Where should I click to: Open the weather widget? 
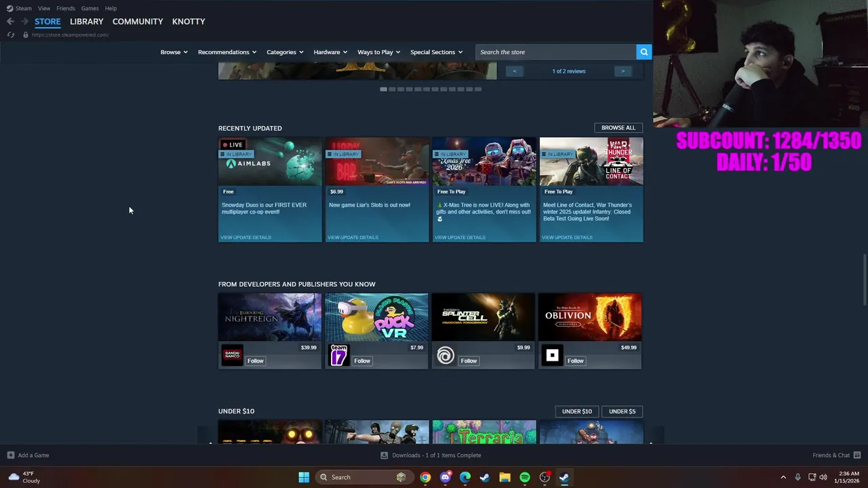pos(24,477)
